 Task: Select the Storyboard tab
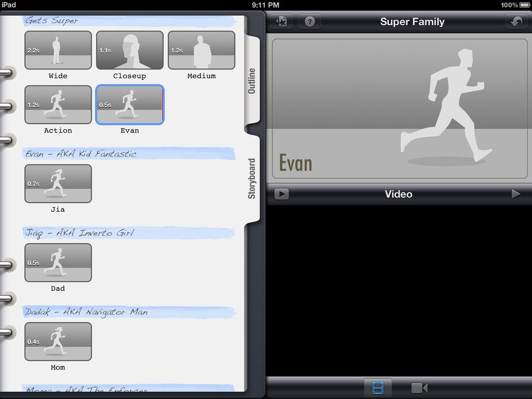[252, 178]
